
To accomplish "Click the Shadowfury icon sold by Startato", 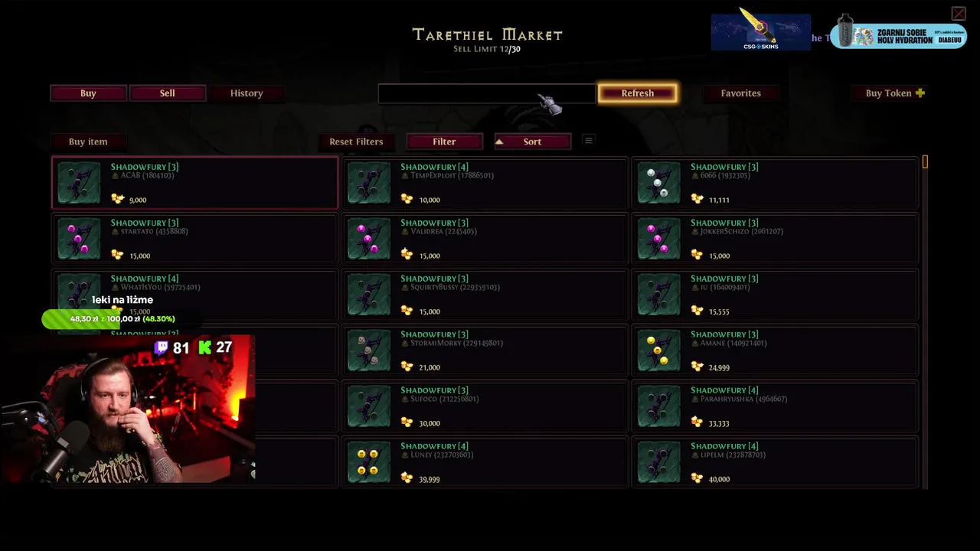I will pyautogui.click(x=79, y=239).
